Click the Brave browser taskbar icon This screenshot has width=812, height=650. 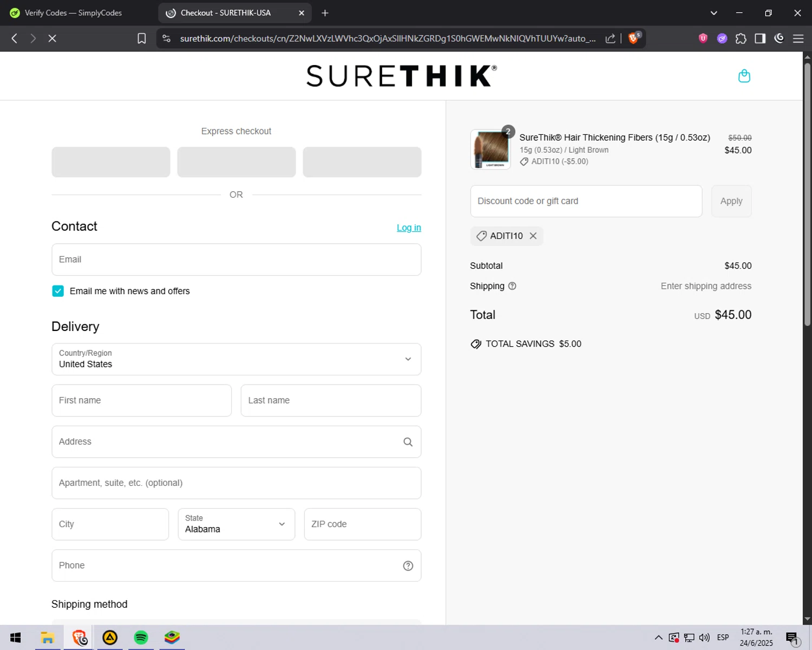pos(80,638)
